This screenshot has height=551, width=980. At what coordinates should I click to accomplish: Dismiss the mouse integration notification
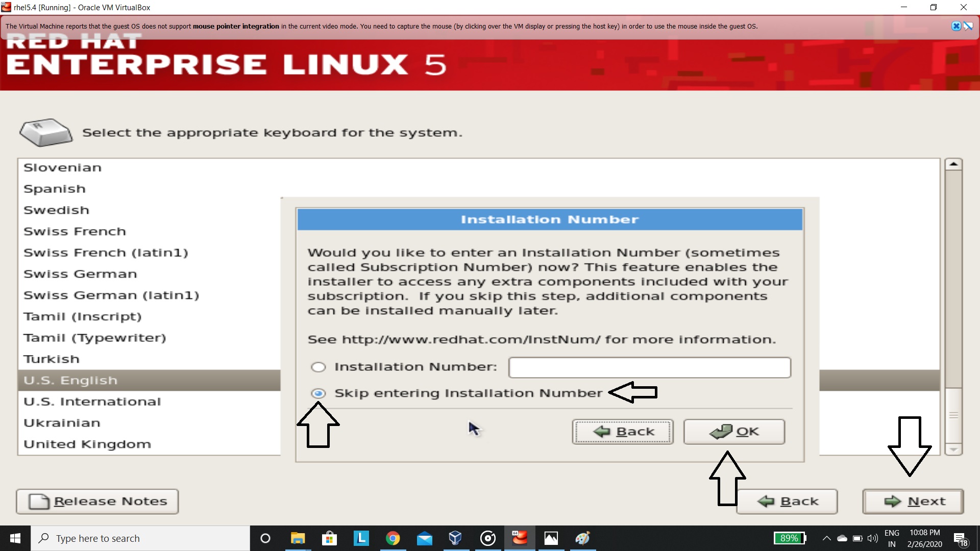coord(956,26)
